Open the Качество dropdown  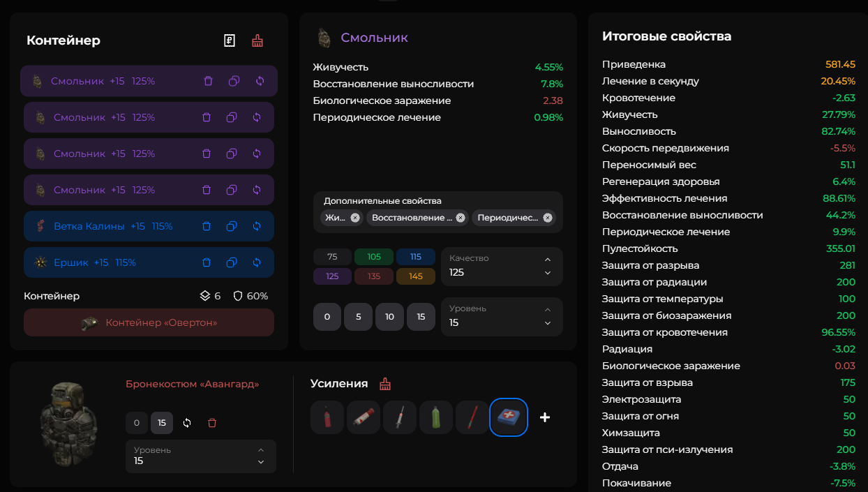click(x=501, y=266)
